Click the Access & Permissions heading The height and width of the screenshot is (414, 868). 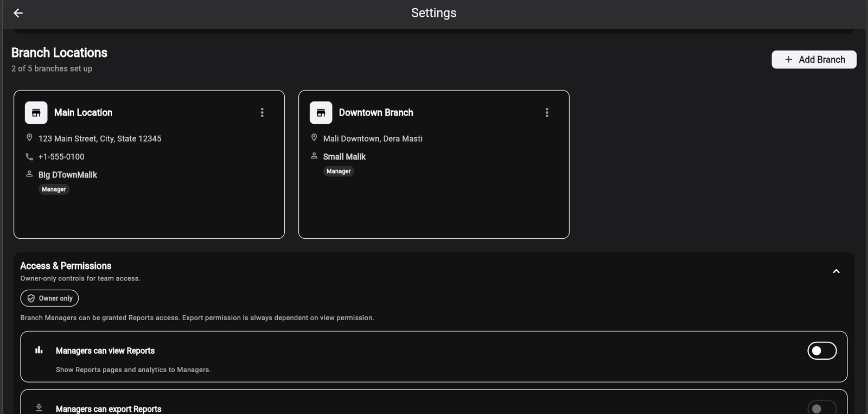point(66,266)
